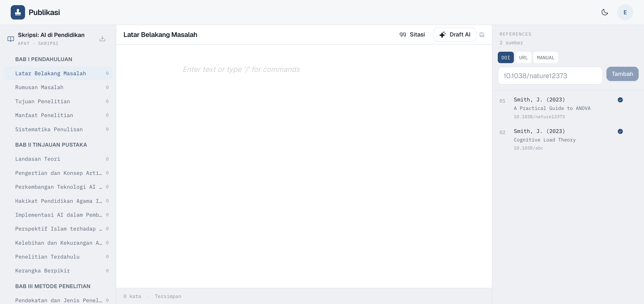Screen dimensions: 644x304
Task: Open the Manfaat Penelitian section
Action: point(58,115)
